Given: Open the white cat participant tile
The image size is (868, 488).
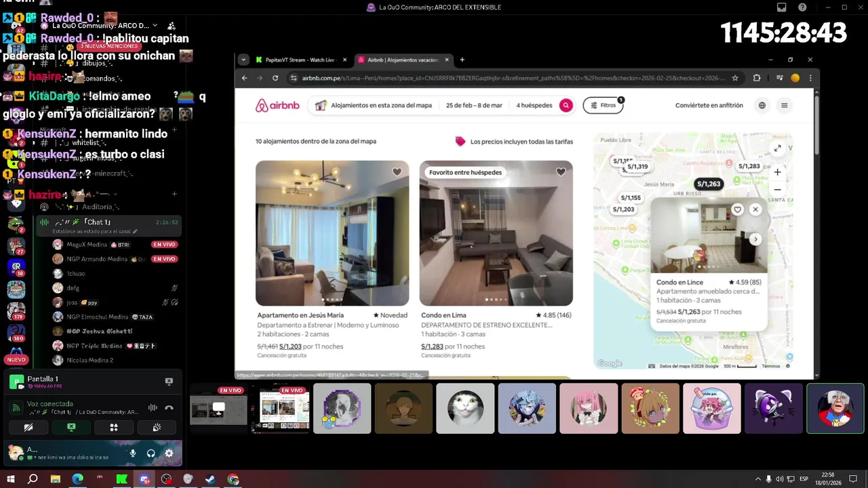Looking at the screenshot, I should point(465,409).
